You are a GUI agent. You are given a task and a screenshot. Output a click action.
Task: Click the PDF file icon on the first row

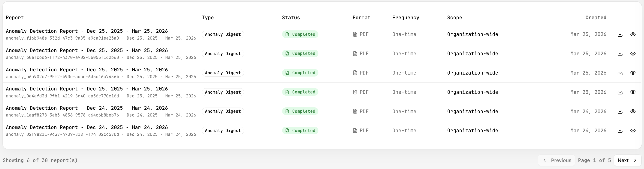click(355, 34)
